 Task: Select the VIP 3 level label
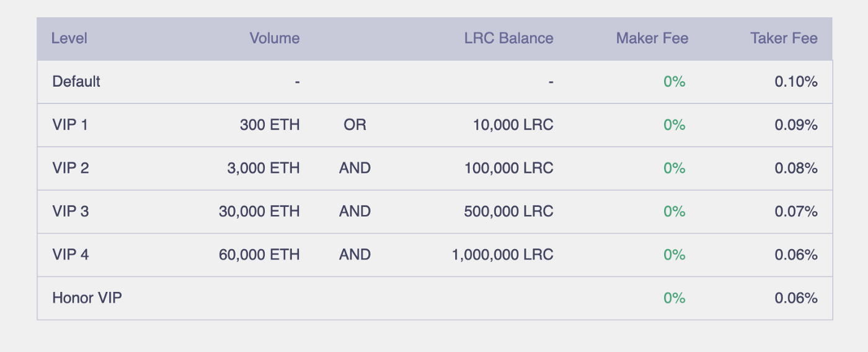click(71, 212)
